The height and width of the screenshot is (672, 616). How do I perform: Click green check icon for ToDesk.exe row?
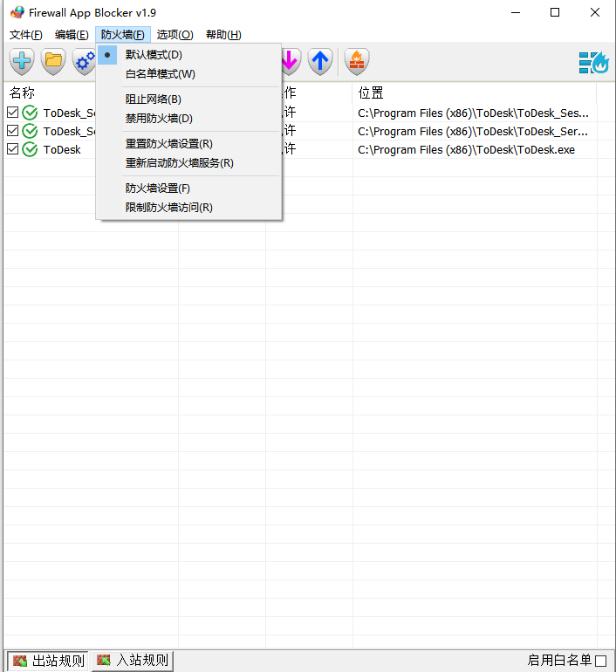30,149
